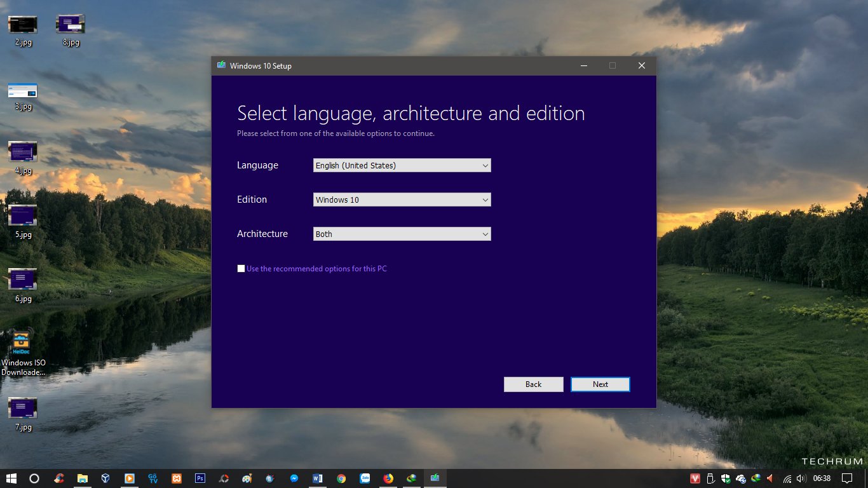Click the red V tray icon
This screenshot has width=868, height=488.
[696, 478]
